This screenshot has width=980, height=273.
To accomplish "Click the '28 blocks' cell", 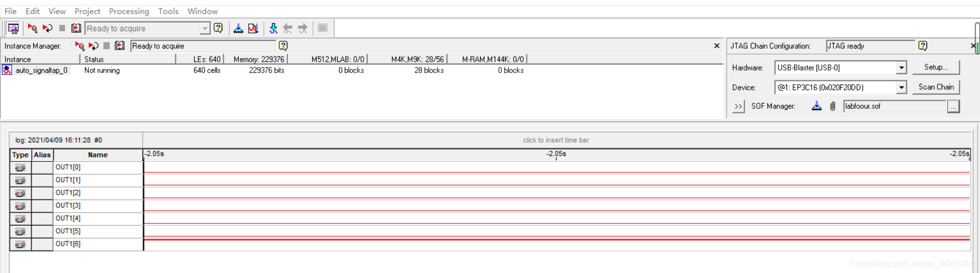I will (x=429, y=70).
